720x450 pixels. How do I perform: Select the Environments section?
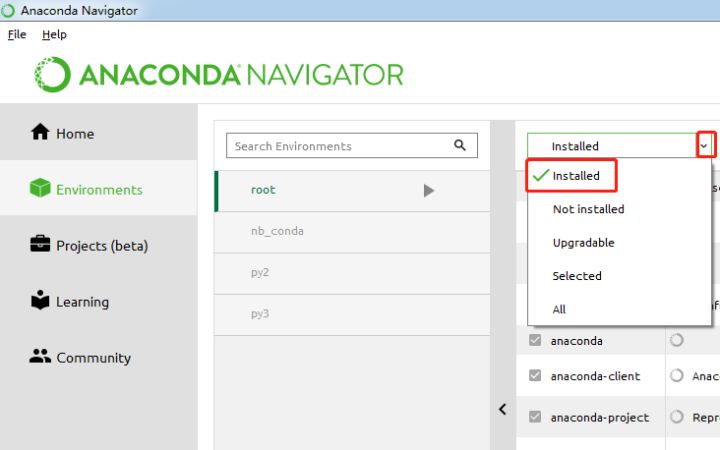(99, 188)
